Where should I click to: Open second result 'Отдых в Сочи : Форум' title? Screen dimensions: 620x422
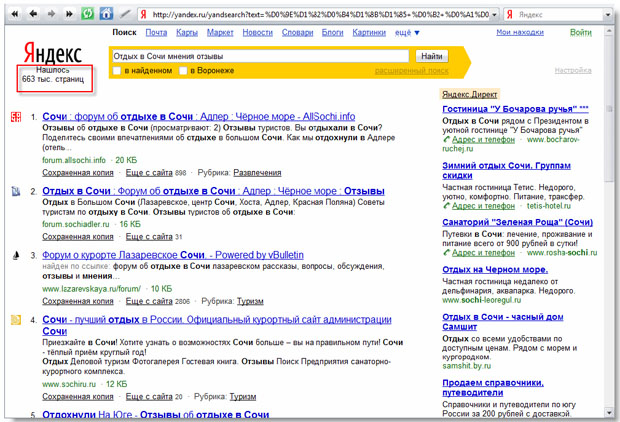pos(213,191)
